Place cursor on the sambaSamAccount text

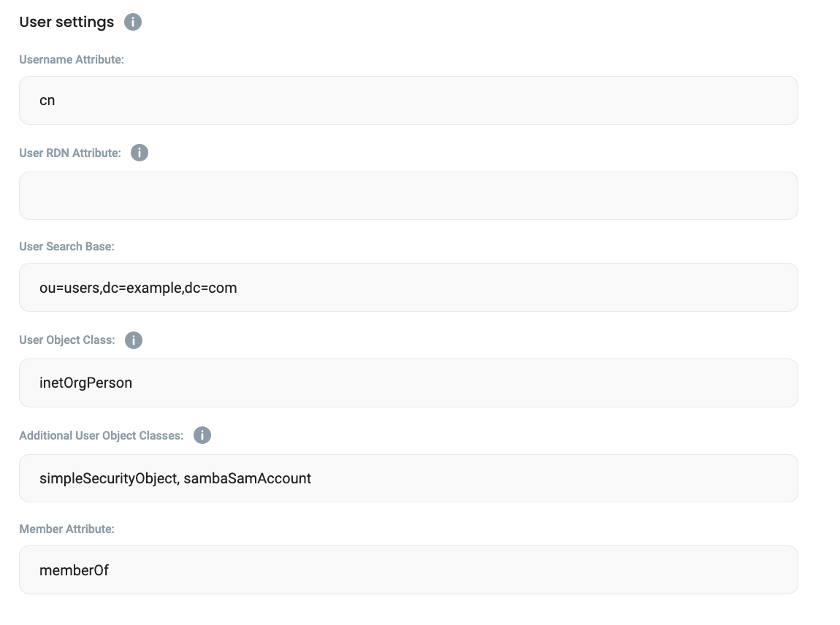[248, 479]
